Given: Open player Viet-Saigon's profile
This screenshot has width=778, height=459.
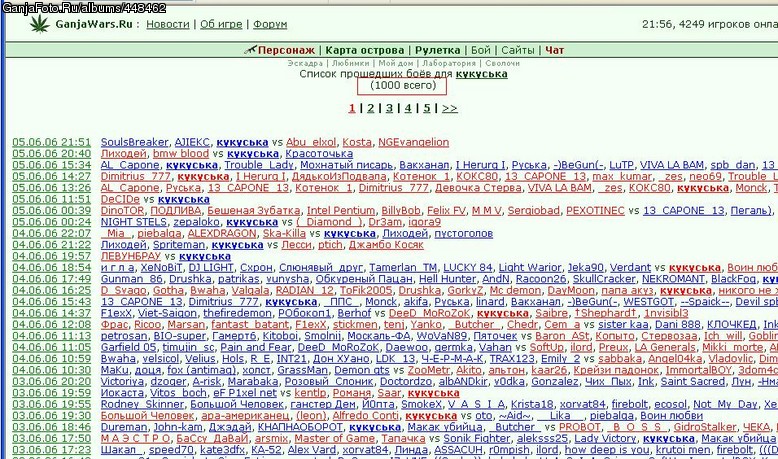Looking at the screenshot, I should 167,314.
